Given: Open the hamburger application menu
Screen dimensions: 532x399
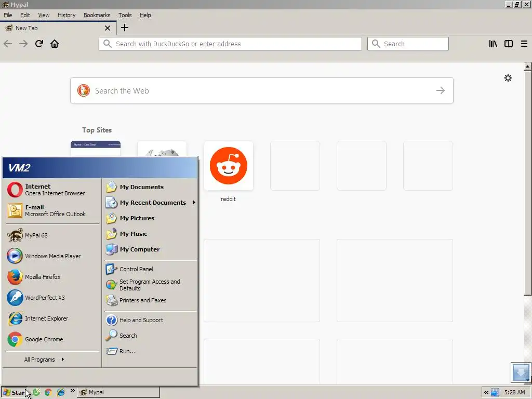Looking at the screenshot, I should click(x=524, y=44).
